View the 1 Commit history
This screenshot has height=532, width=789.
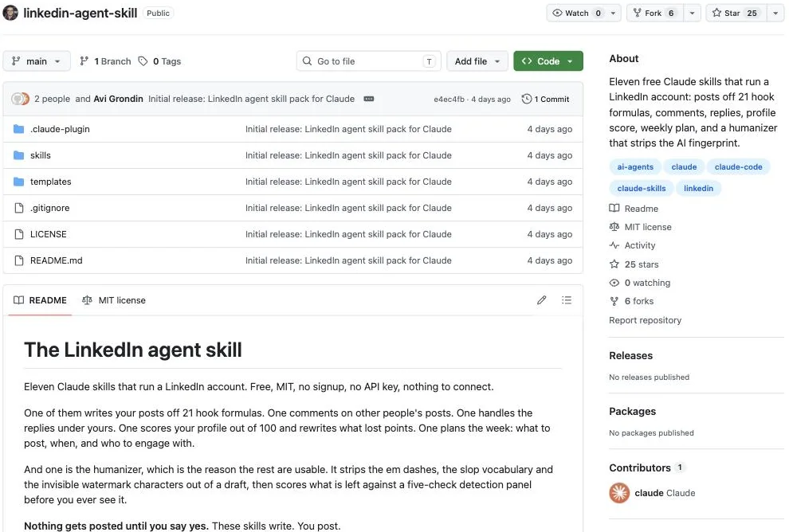(545, 99)
